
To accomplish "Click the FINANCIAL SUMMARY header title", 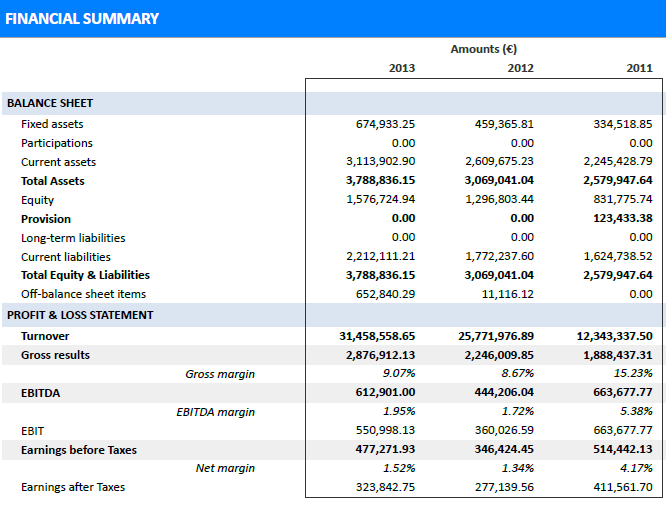I will (x=82, y=18).
